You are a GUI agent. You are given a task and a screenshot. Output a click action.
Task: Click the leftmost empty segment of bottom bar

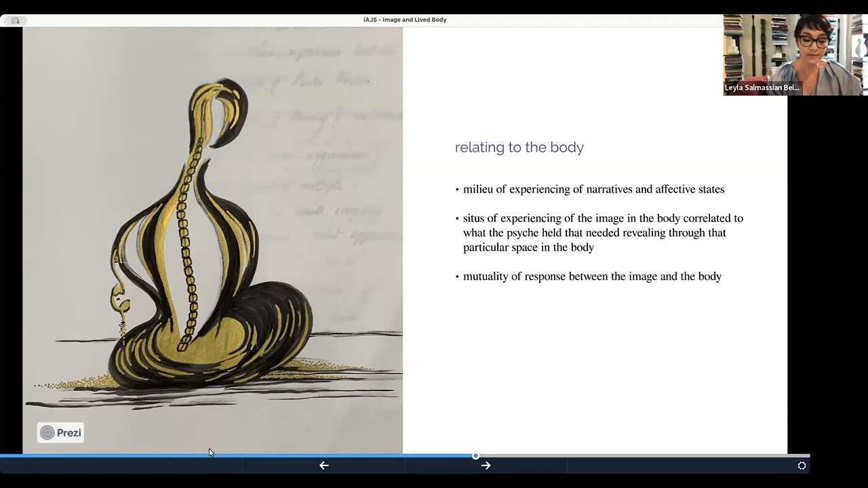(x=121, y=466)
